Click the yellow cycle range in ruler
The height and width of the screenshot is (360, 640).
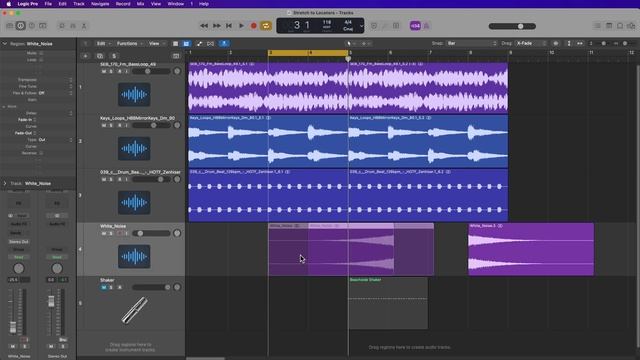click(x=308, y=53)
